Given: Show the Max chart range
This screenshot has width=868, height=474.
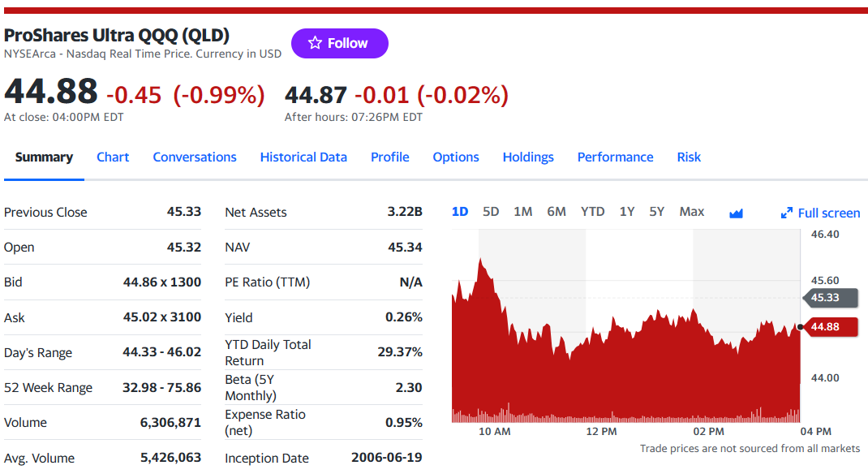Looking at the screenshot, I should click(x=691, y=212).
